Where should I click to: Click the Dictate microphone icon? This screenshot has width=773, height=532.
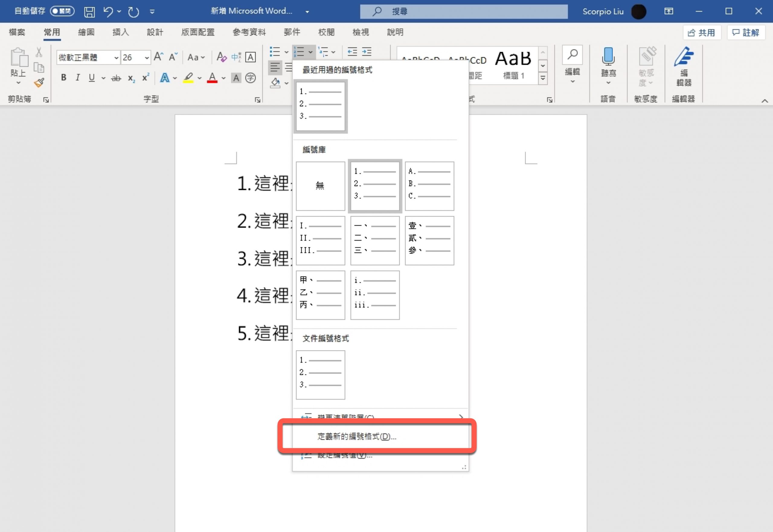(608, 57)
